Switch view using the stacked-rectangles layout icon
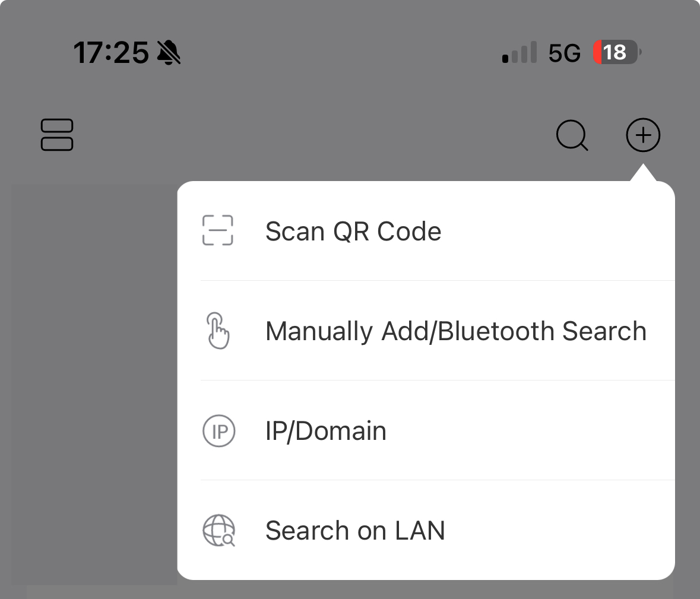Image resolution: width=700 pixels, height=599 pixels. coord(57,135)
